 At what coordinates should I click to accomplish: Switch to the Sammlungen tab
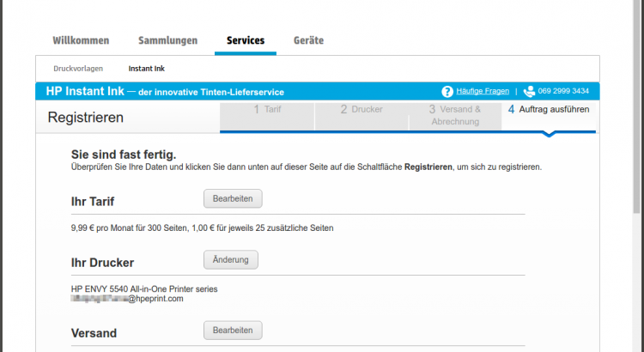click(x=167, y=40)
